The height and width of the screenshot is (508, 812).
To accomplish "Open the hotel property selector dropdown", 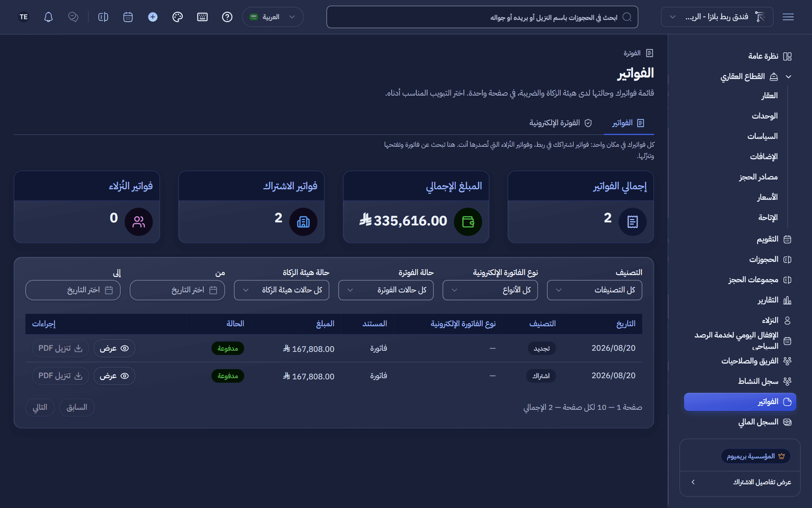I will (717, 17).
